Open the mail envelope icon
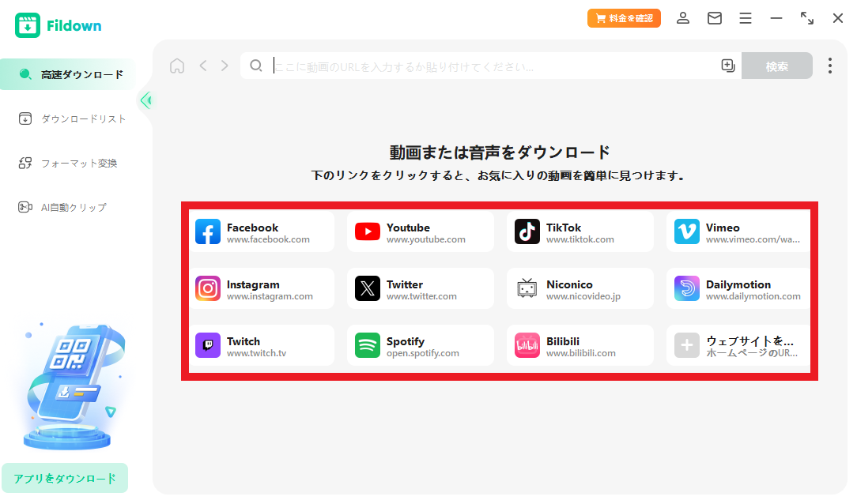The image size is (857, 504). pos(715,18)
